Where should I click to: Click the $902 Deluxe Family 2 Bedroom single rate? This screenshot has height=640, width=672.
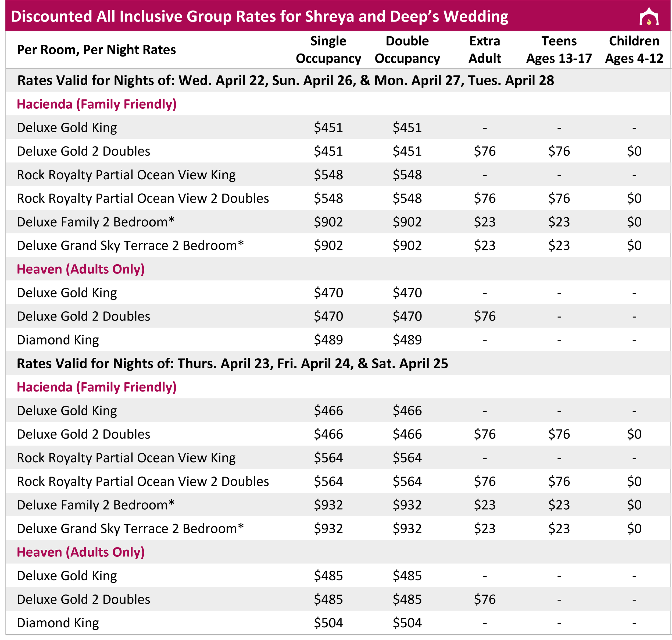(x=328, y=222)
